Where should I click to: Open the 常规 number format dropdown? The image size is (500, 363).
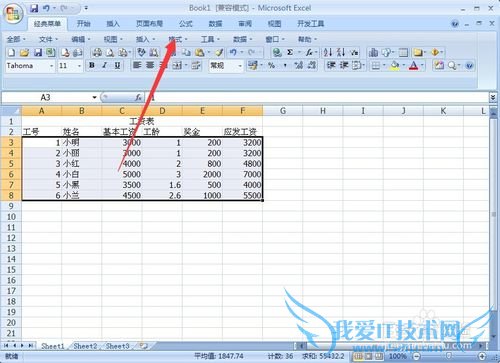coord(240,66)
